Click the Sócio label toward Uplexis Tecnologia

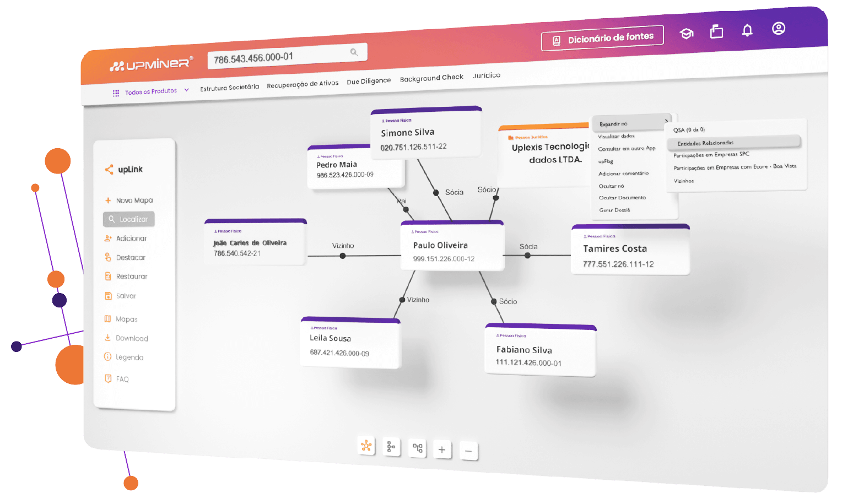[487, 189]
